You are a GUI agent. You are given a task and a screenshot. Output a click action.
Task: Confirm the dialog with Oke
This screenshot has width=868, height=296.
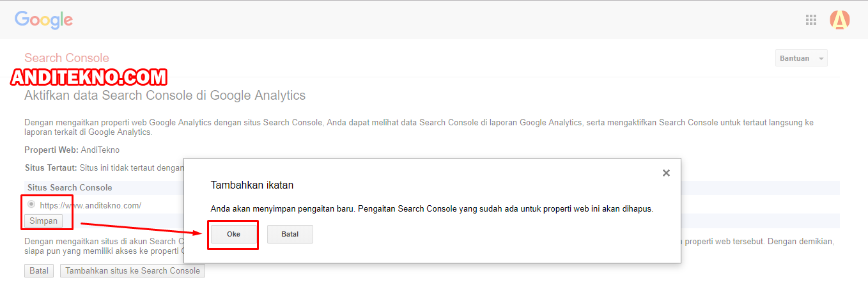tap(233, 234)
